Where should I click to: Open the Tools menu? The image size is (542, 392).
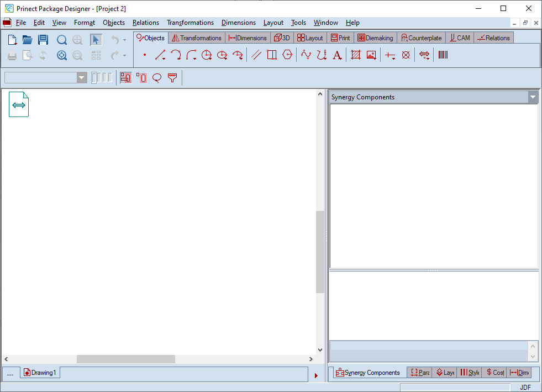click(x=298, y=23)
